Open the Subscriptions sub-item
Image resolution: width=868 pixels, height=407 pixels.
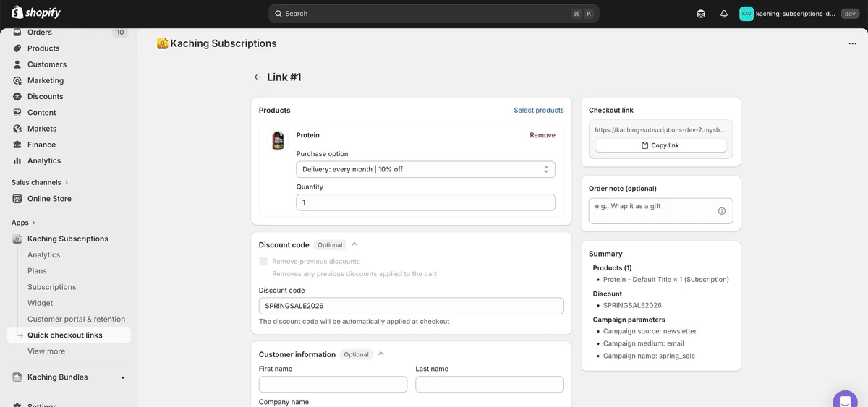click(x=52, y=287)
